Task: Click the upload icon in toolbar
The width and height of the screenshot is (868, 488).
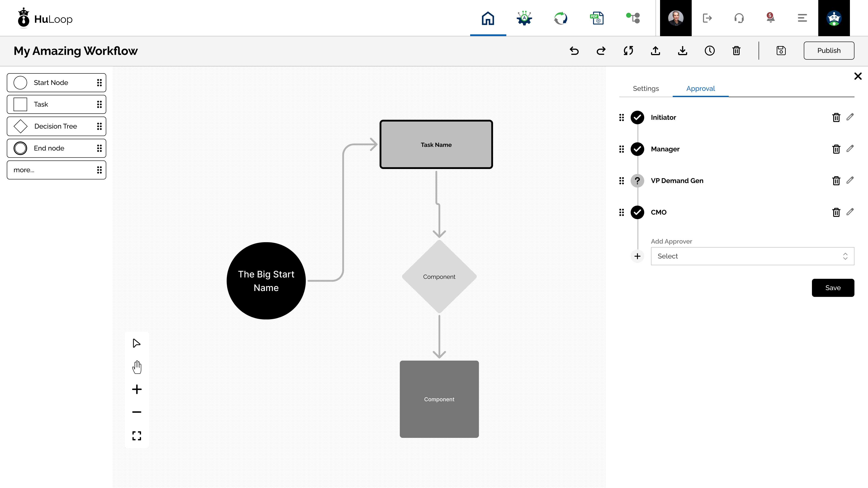Action: point(655,51)
